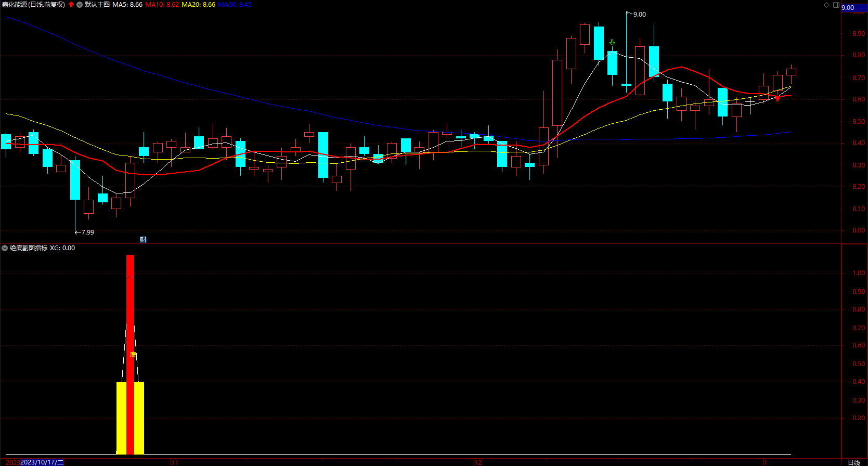Click the 绝底副图指标 sub-chart title
868x466 pixels.
click(x=29, y=248)
